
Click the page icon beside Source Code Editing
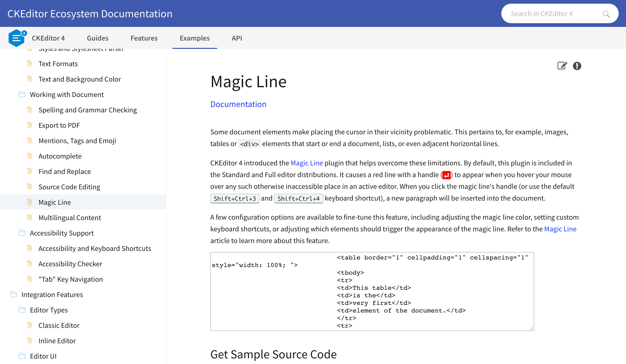[30, 187]
